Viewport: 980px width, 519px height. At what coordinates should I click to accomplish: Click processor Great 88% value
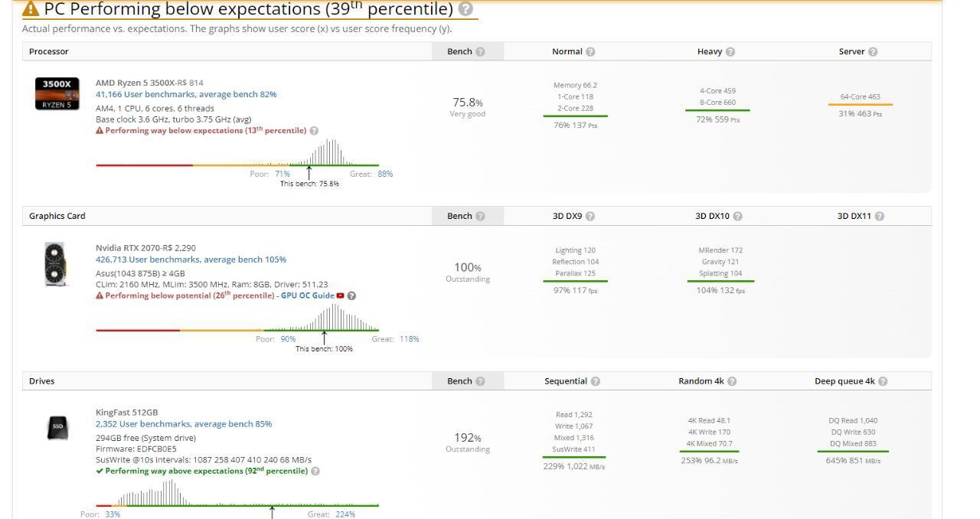tap(385, 174)
